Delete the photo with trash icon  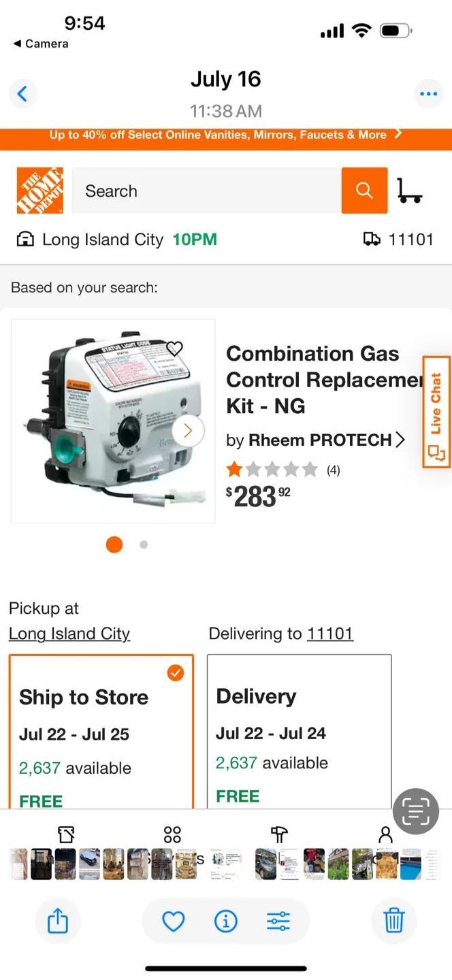pos(394,921)
